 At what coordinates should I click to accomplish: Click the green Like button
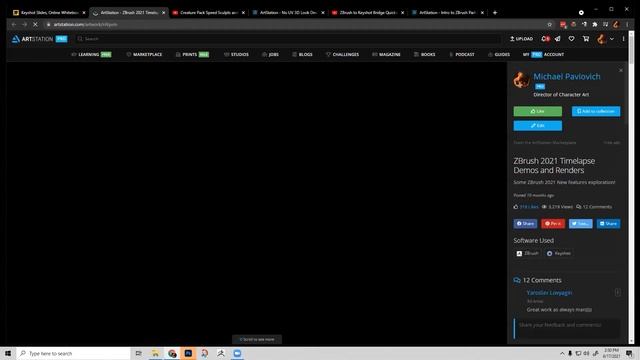(538, 111)
